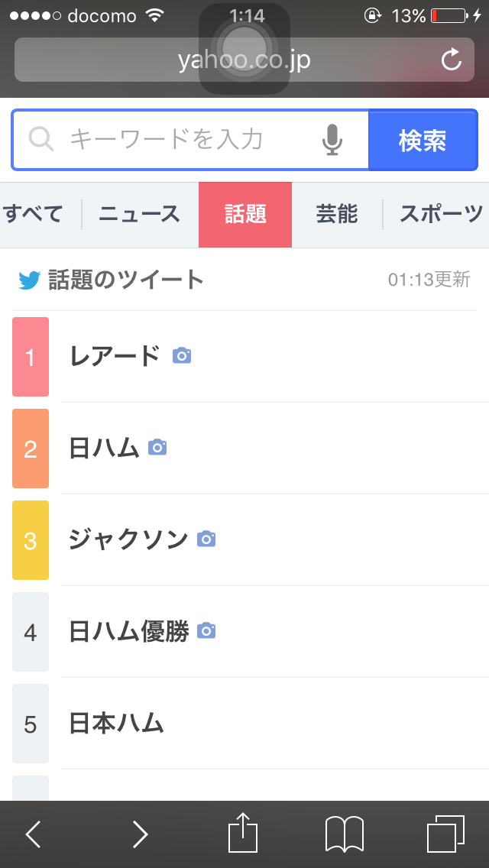Show open tabs with the tabs icon

coord(445,833)
